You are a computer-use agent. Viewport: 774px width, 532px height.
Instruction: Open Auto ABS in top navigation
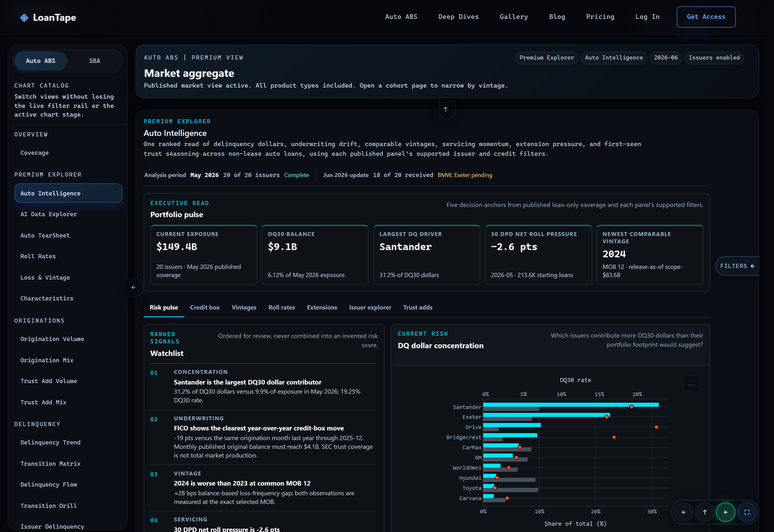click(x=401, y=17)
